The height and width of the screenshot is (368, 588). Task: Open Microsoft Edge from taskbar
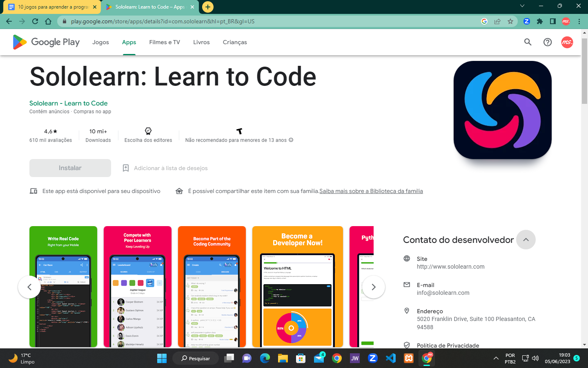[265, 359]
